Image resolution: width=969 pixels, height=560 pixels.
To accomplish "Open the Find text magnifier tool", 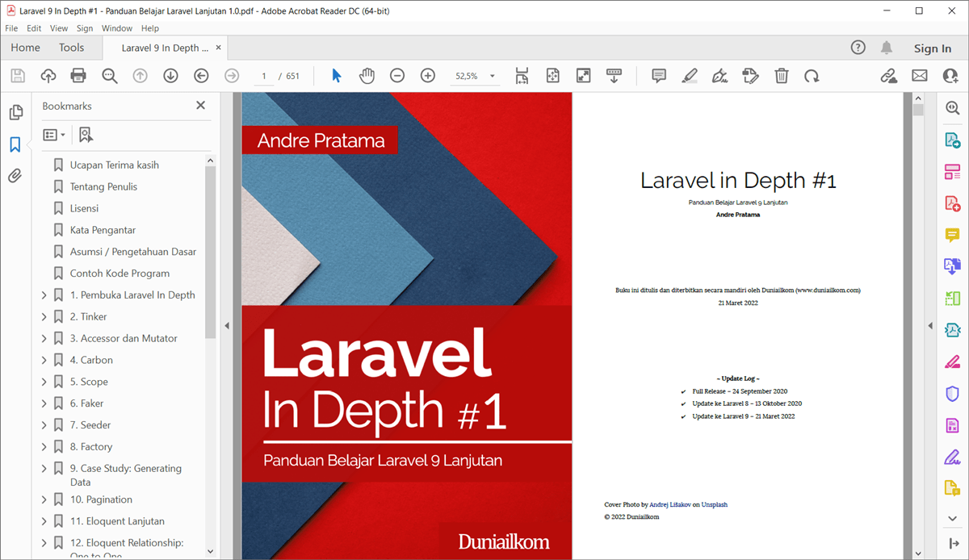I will pyautogui.click(x=110, y=76).
